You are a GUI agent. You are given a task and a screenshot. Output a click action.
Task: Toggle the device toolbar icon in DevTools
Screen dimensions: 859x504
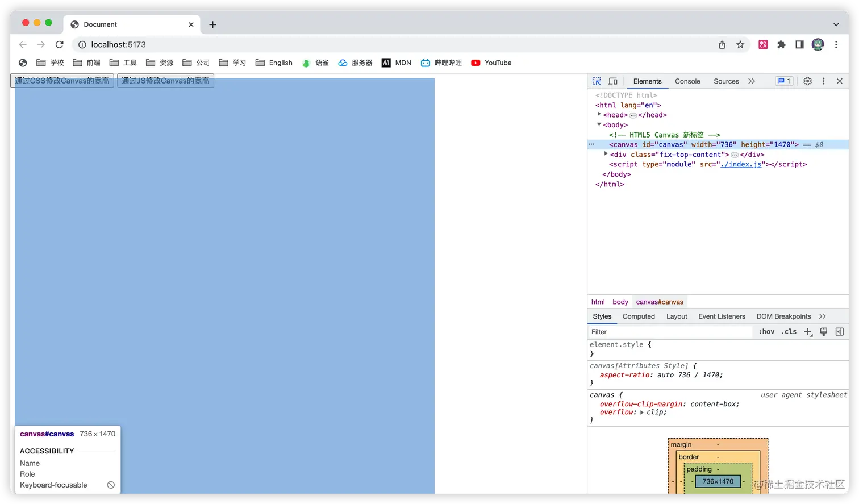[613, 81]
